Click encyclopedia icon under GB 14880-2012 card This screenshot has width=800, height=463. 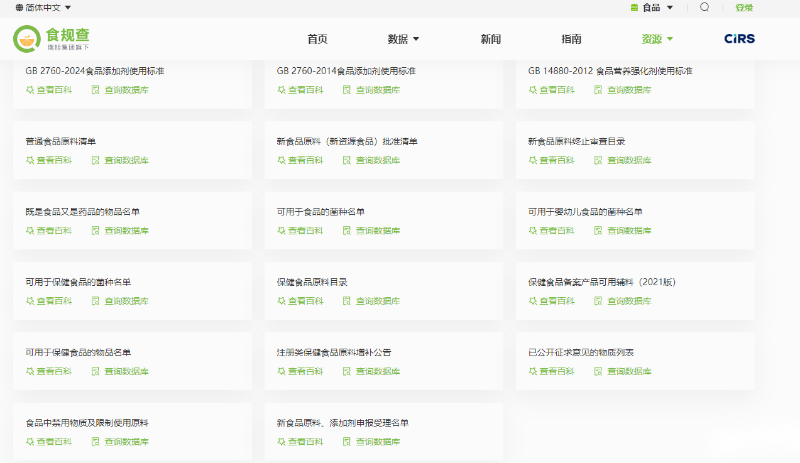tap(533, 90)
